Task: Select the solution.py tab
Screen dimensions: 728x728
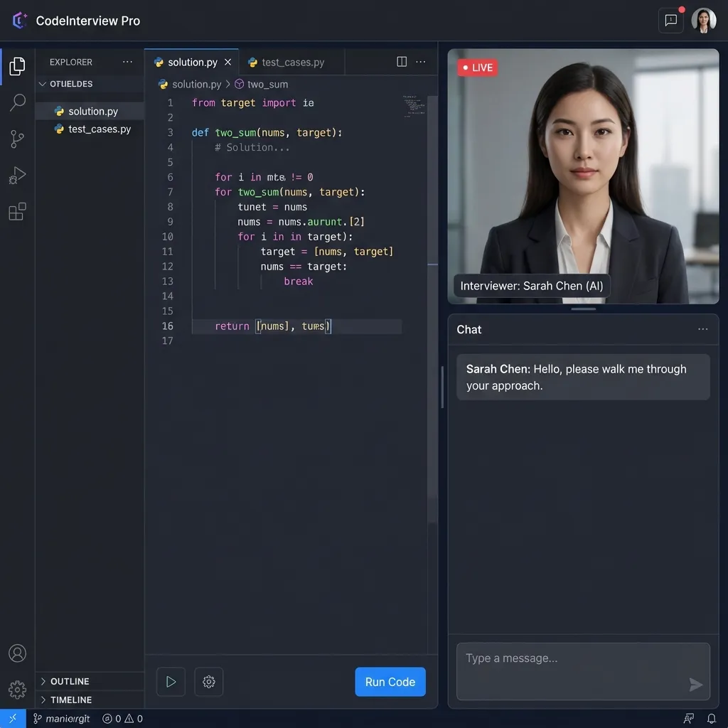Action: 191,62
